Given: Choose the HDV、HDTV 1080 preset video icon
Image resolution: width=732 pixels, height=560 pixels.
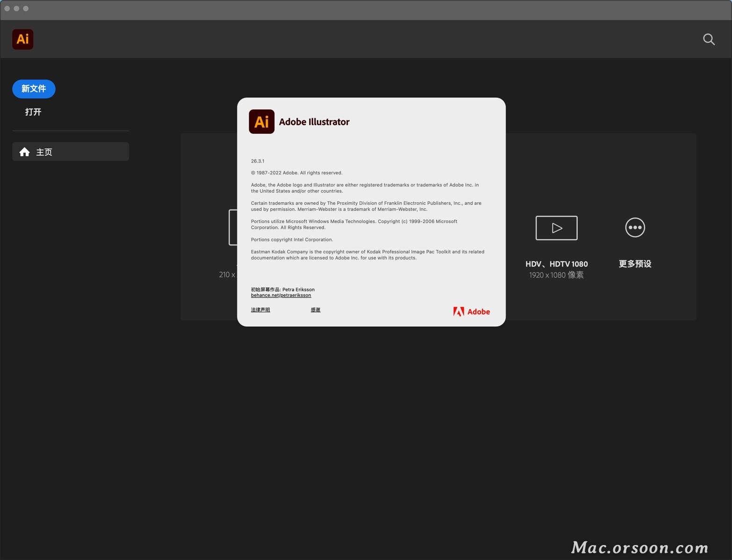Looking at the screenshot, I should pos(556,228).
